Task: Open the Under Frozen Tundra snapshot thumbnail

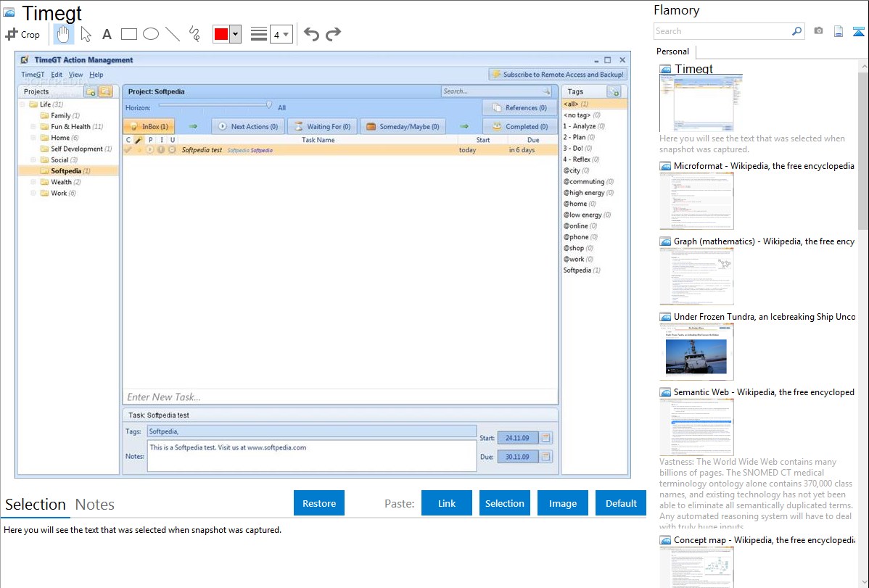Action: [696, 352]
